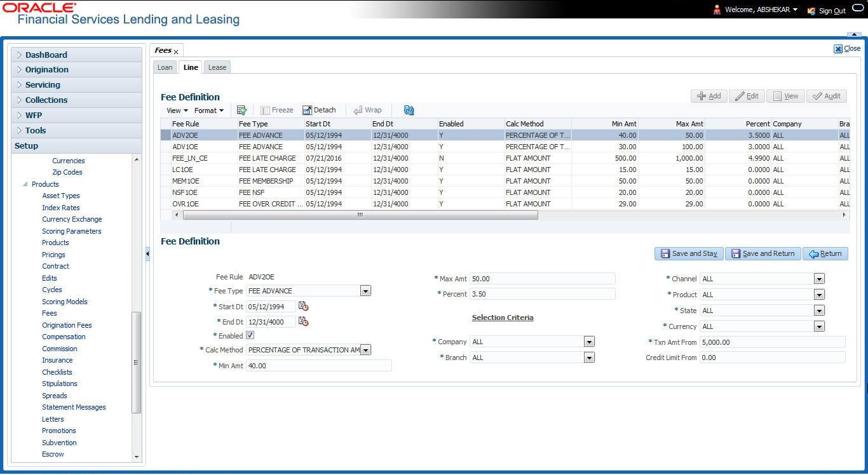Click the Close icon at top right
Viewport: 868px width, 475px height.
pyautogui.click(x=838, y=49)
